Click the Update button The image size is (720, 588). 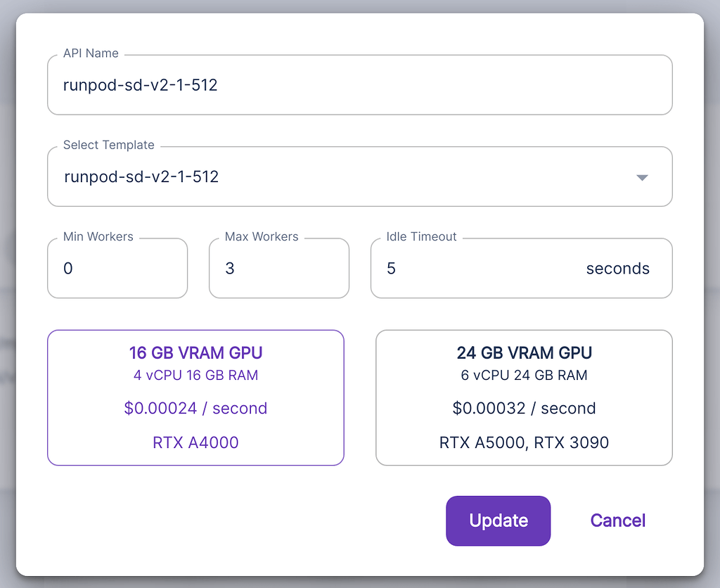pyautogui.click(x=498, y=520)
